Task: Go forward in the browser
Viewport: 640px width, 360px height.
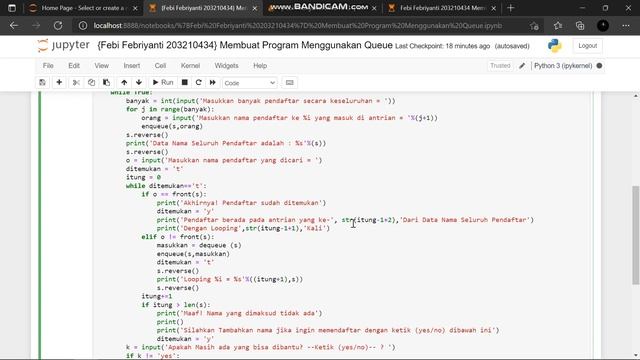Action: pyautogui.click(x=36, y=25)
